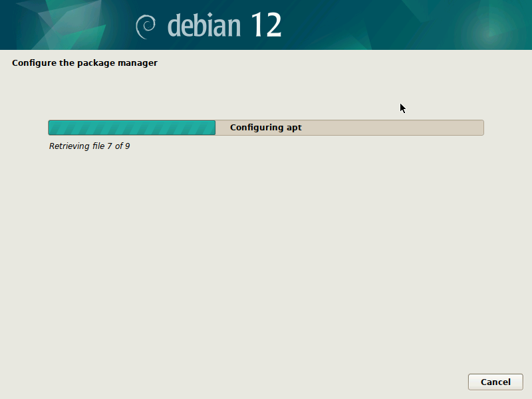Click the Configure the package manager heading

point(84,63)
